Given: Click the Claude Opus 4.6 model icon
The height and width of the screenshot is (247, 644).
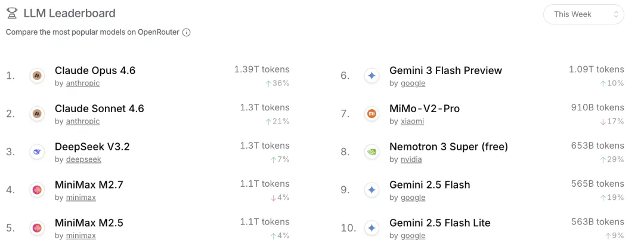Looking at the screenshot, I should pos(37,76).
